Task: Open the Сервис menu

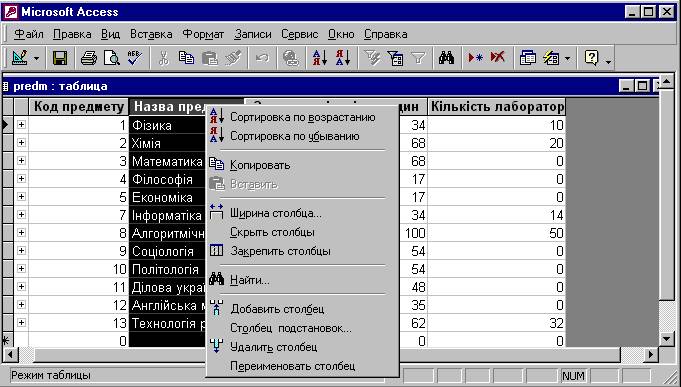Action: [300, 34]
